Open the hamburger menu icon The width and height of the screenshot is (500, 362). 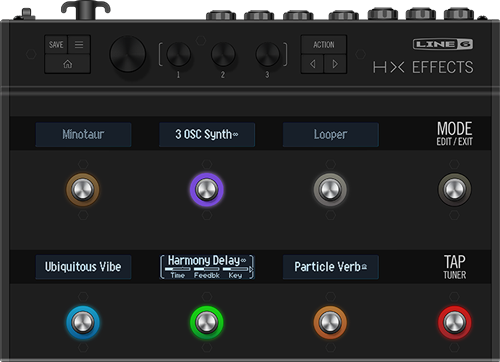point(79,44)
